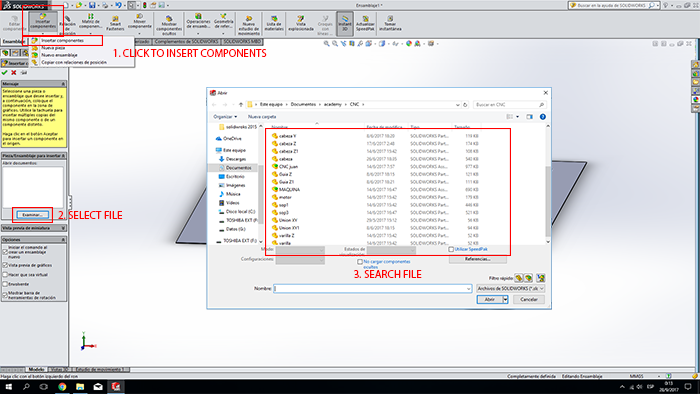
Task: Click Nueva carpeta in dialog toolbar
Action: [262, 117]
